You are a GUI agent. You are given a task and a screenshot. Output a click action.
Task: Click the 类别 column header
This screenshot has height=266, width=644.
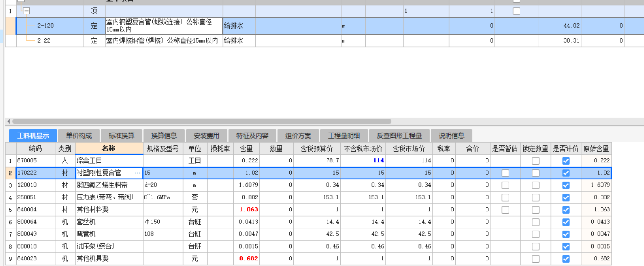(x=65, y=148)
